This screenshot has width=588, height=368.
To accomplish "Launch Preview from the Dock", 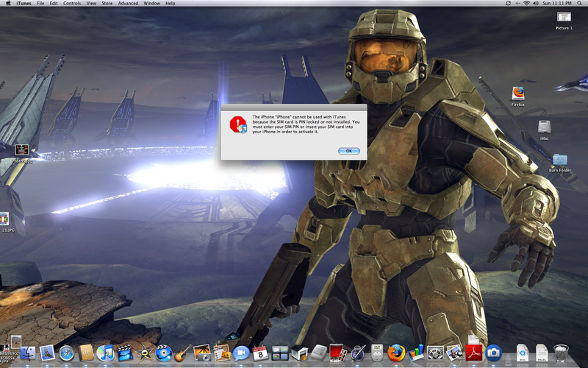I will (x=454, y=353).
